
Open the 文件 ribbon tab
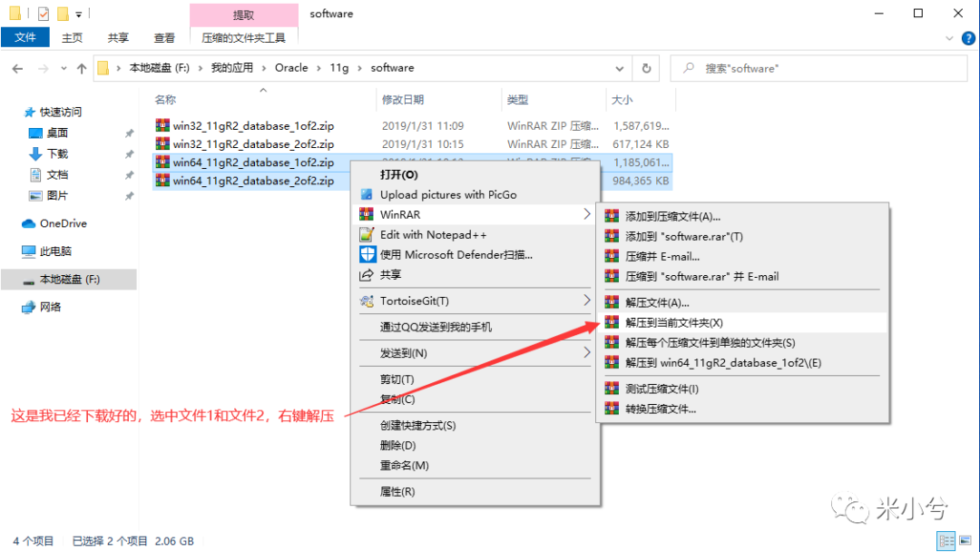pyautogui.click(x=25, y=37)
